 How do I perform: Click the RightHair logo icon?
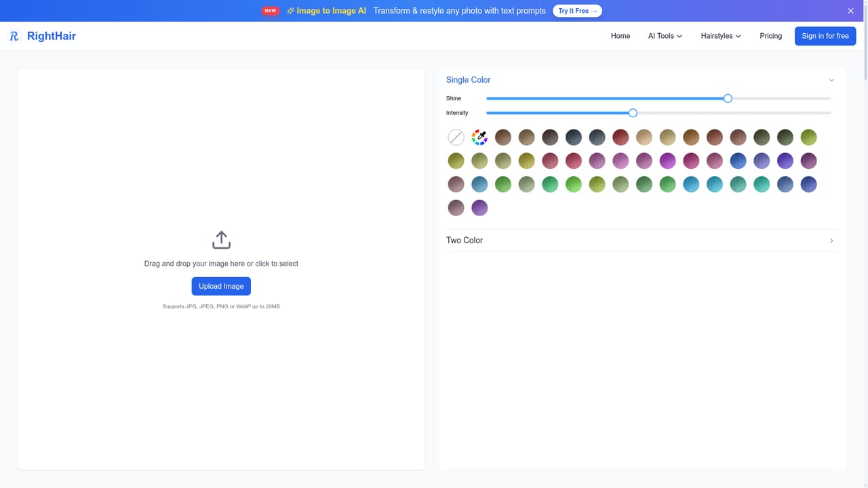pyautogui.click(x=14, y=36)
